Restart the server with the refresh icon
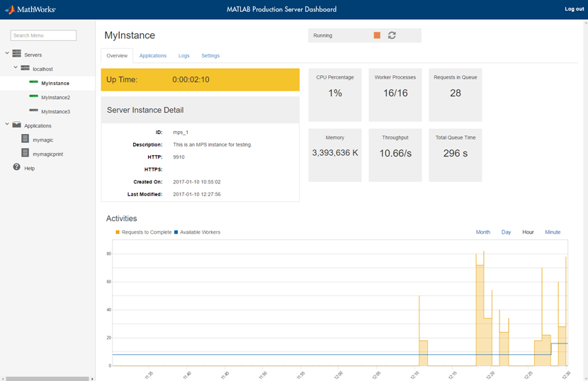588x381 pixels. (x=392, y=35)
